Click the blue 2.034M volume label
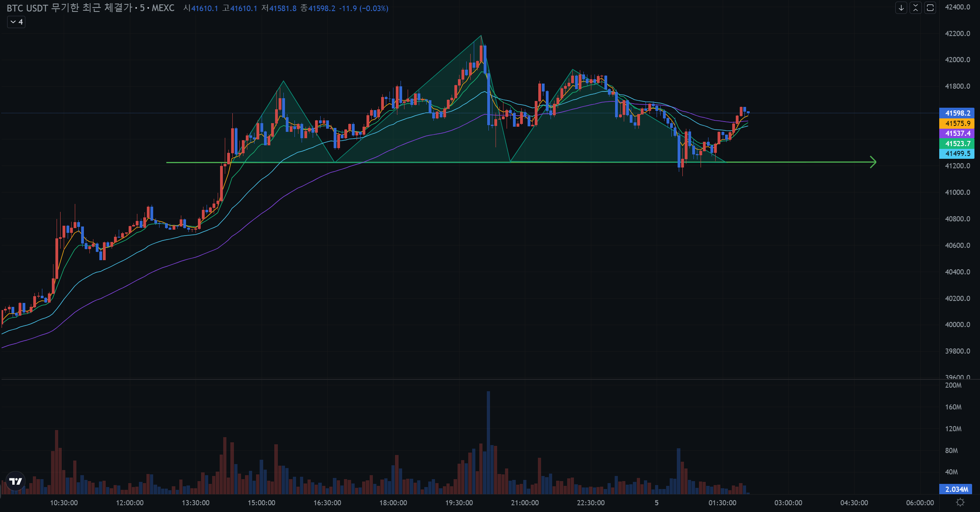980x512 pixels. pos(956,489)
